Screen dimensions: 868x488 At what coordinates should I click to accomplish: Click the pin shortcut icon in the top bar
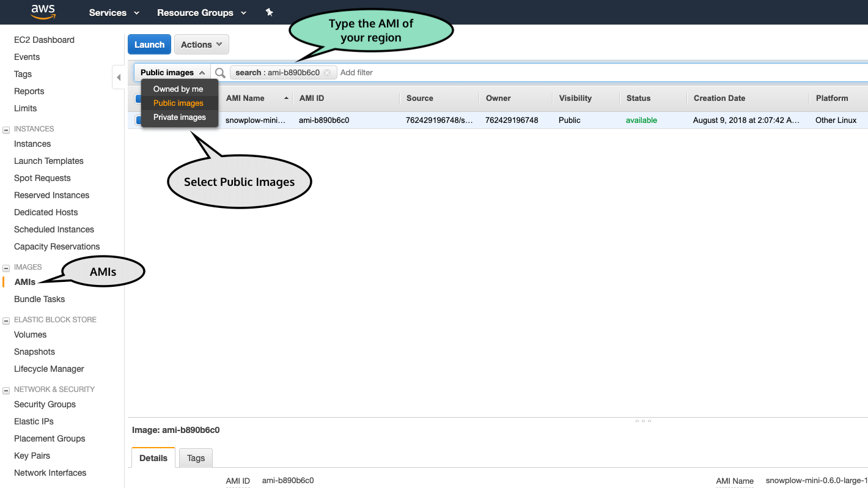[269, 12]
